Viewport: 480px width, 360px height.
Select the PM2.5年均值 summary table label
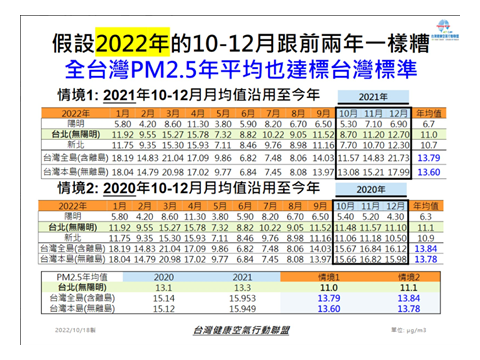(x=82, y=277)
